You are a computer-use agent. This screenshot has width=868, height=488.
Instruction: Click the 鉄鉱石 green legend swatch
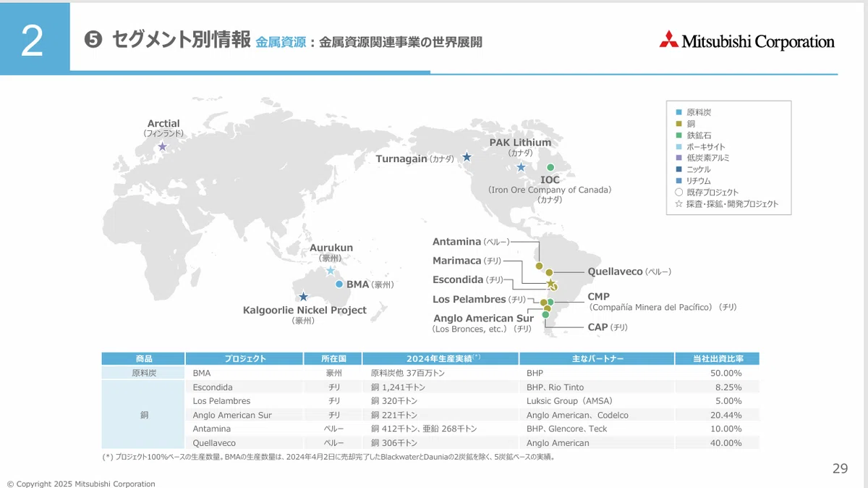click(x=678, y=135)
